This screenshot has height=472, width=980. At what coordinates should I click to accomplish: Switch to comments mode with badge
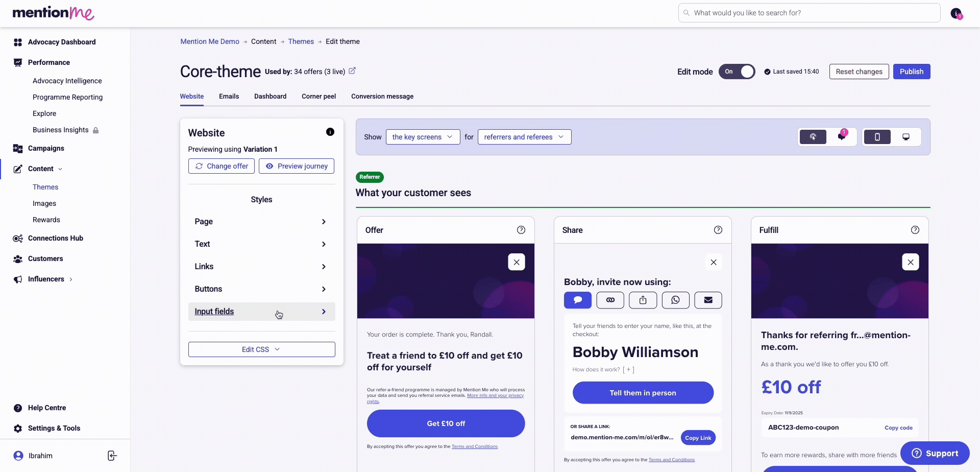842,136
